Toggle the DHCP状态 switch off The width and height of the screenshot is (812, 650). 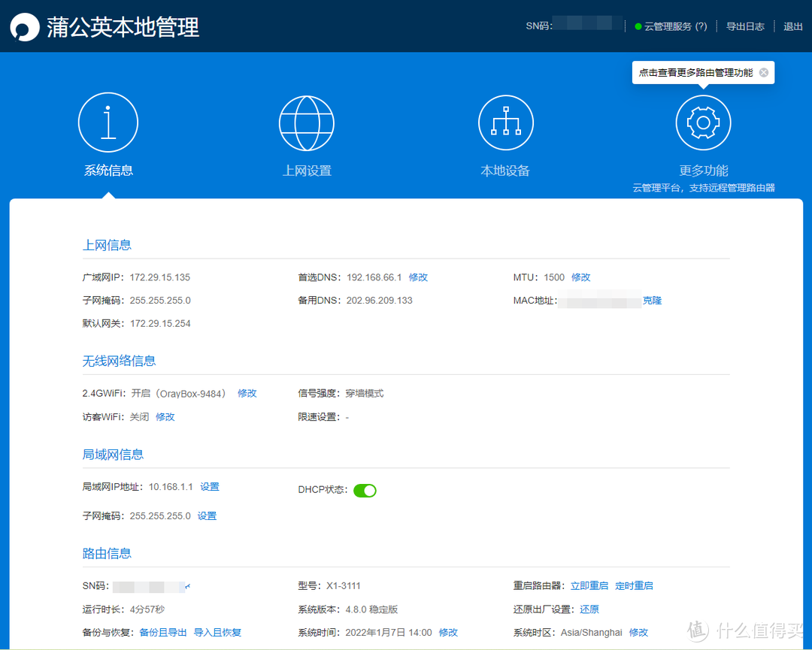pos(365,490)
